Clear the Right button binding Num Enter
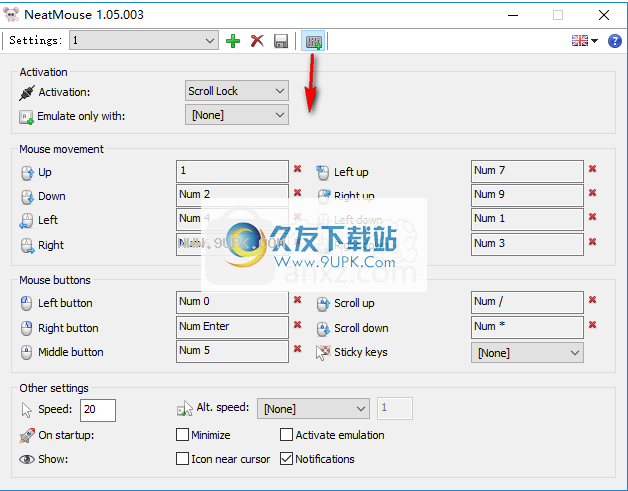 click(297, 324)
